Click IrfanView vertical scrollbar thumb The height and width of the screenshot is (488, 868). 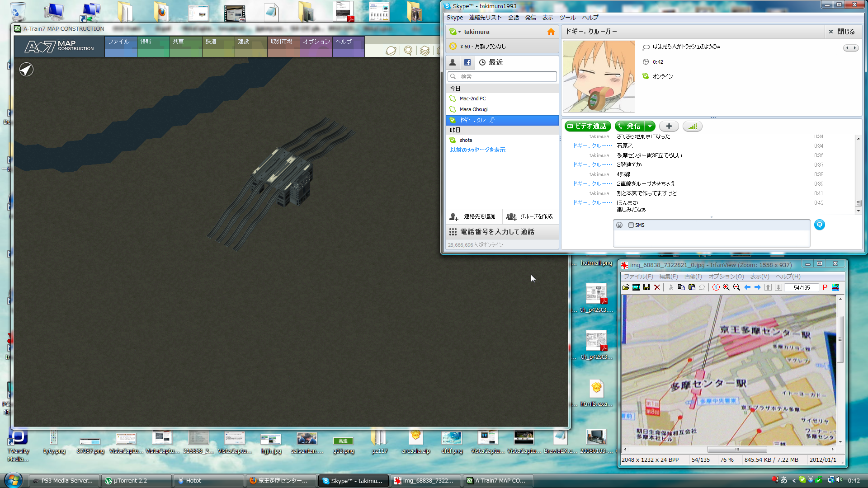(x=840, y=339)
